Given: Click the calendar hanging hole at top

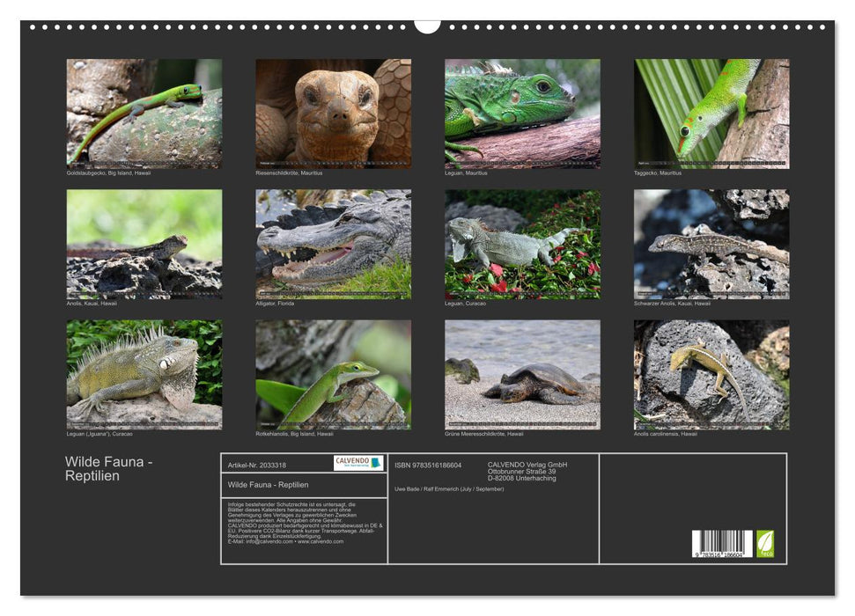Looking at the screenshot, I should click(x=427, y=25).
